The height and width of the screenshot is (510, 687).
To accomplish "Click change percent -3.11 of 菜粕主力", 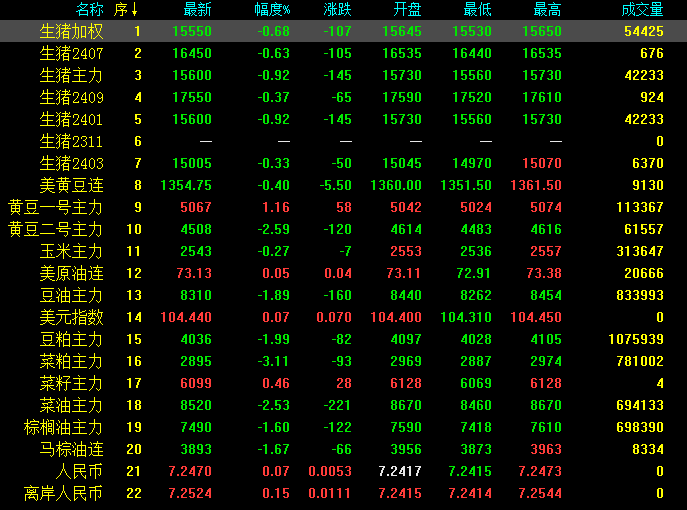I will pyautogui.click(x=273, y=361).
